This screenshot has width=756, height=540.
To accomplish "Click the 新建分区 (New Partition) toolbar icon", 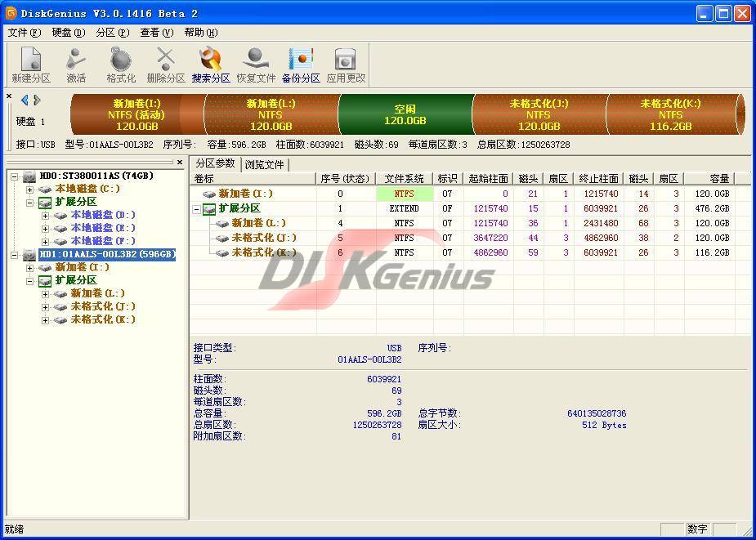I will [x=31, y=65].
